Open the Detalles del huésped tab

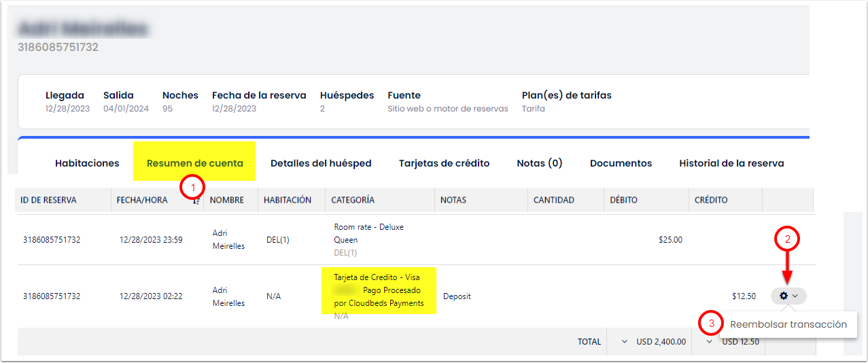click(321, 163)
